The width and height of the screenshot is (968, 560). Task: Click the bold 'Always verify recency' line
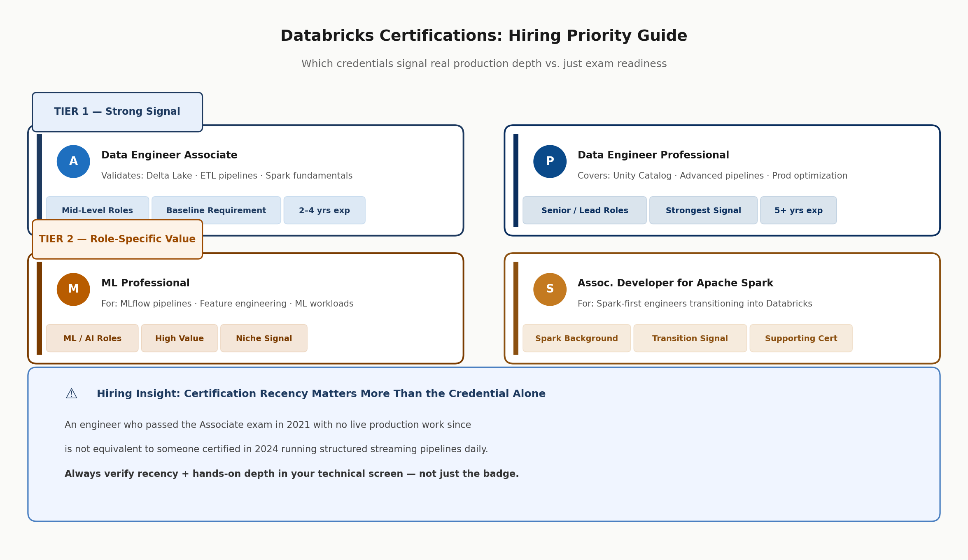point(292,474)
